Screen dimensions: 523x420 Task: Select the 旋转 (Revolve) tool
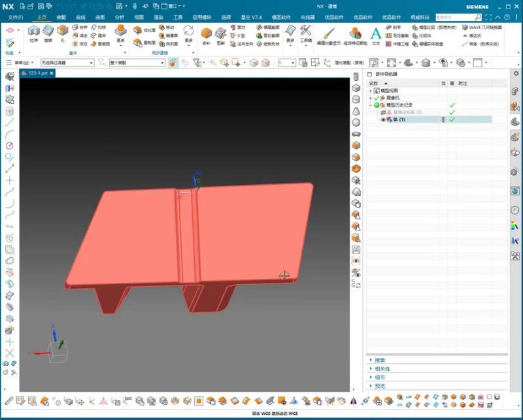point(48,32)
